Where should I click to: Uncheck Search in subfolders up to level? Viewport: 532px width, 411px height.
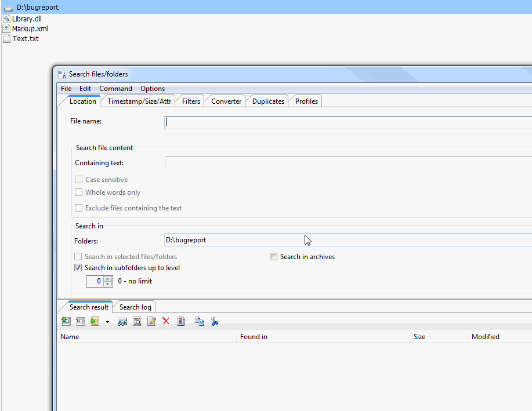78,268
